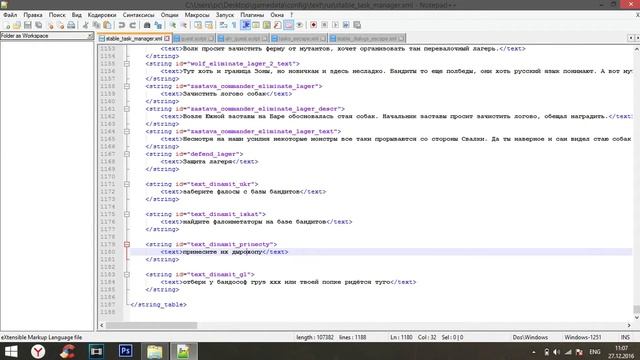
Task: Toggle show all characters icon
Action: click(x=234, y=25)
